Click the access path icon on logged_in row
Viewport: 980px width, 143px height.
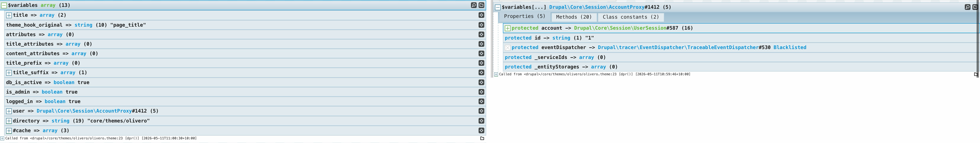click(481, 102)
